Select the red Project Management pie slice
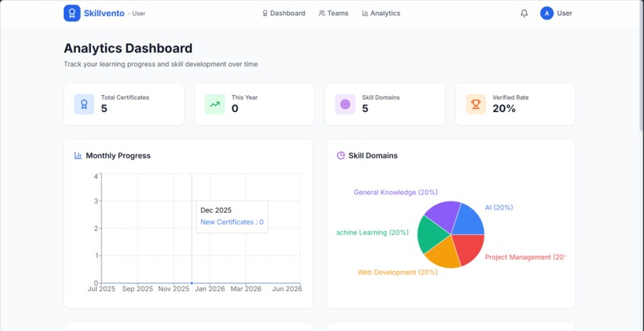The width and height of the screenshot is (644, 331). (471, 248)
